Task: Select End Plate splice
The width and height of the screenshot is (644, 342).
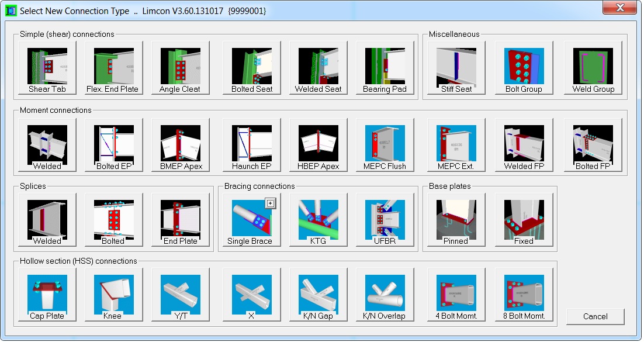Action: tap(181, 220)
